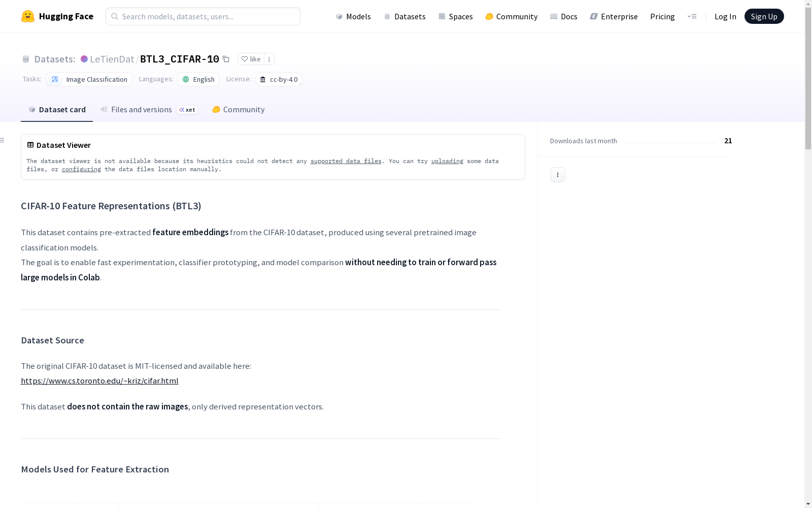Click the Image Classification task icon
This screenshot has height=508, width=812.
coord(55,79)
